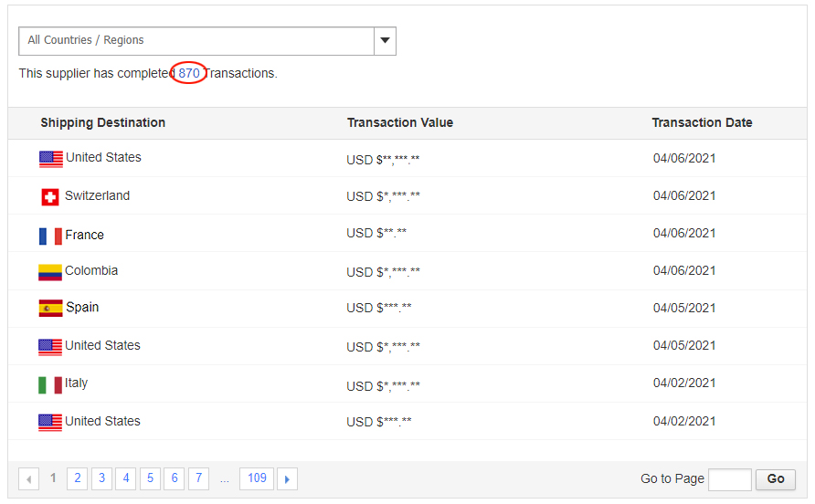Click the first United States flag icon

(51, 159)
